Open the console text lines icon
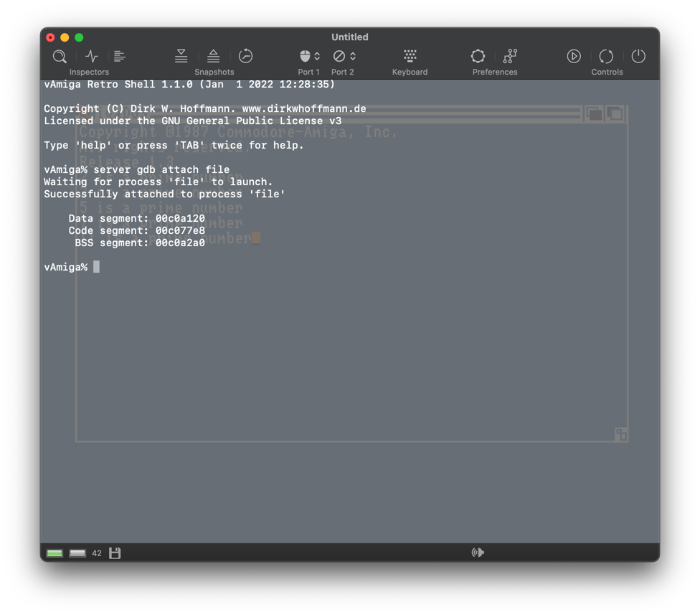Screen dimensions: 700x615 [119, 56]
